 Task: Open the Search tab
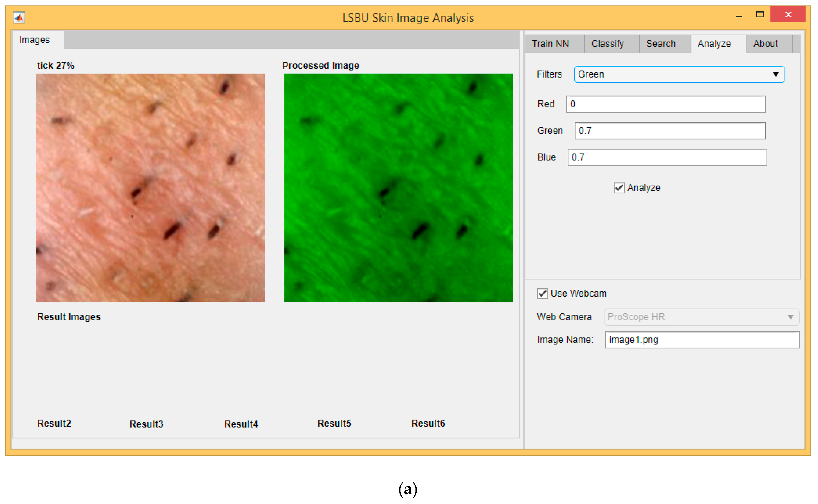[x=661, y=44]
